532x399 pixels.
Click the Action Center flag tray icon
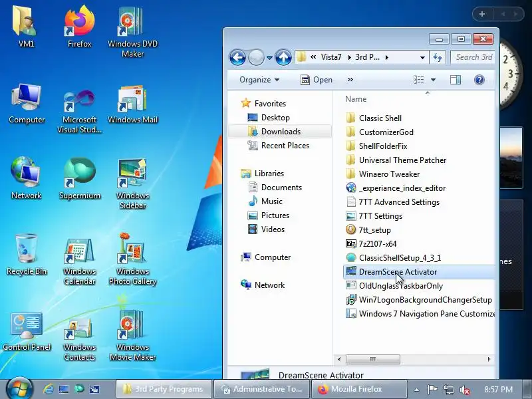click(x=433, y=389)
